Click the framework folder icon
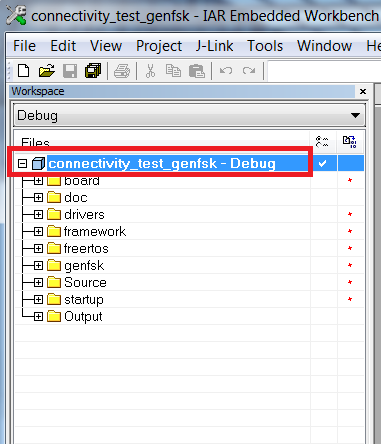The image size is (381, 444). pyautogui.click(x=54, y=231)
